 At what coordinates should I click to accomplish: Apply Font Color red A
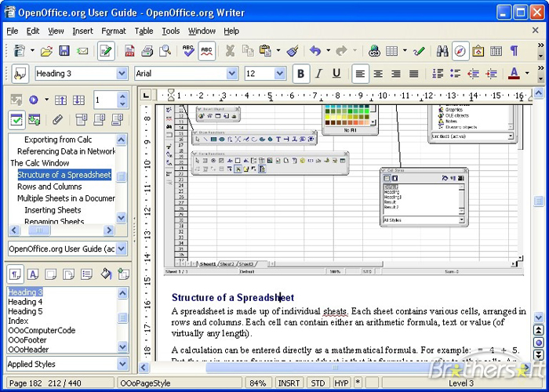(x=514, y=74)
